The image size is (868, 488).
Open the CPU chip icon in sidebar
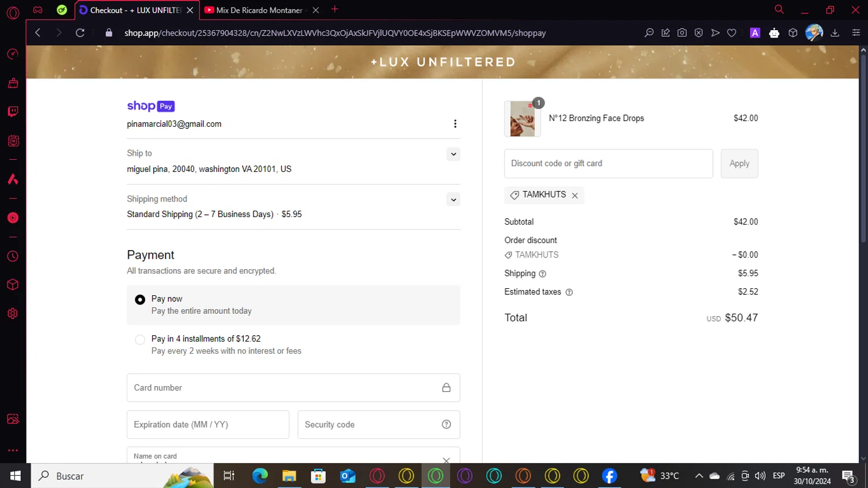click(x=13, y=141)
